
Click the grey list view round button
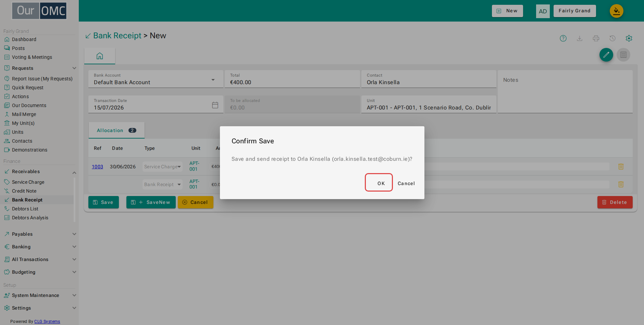[x=623, y=55]
